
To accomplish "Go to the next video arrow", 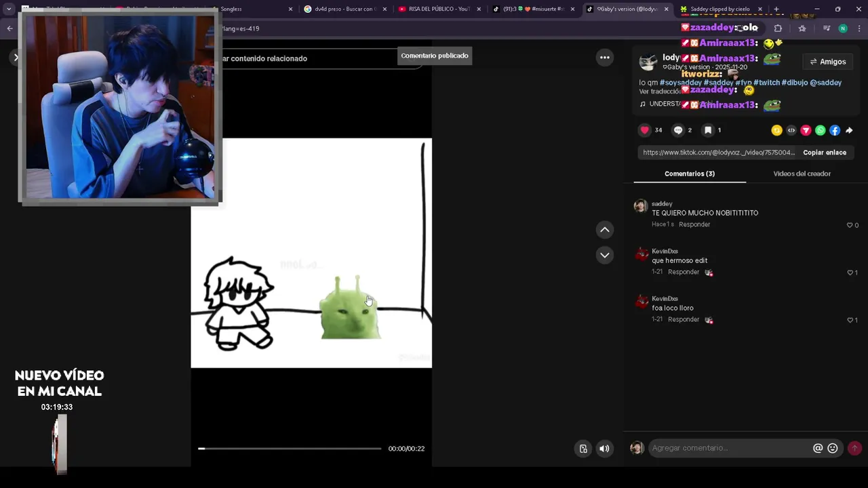I will point(605,255).
